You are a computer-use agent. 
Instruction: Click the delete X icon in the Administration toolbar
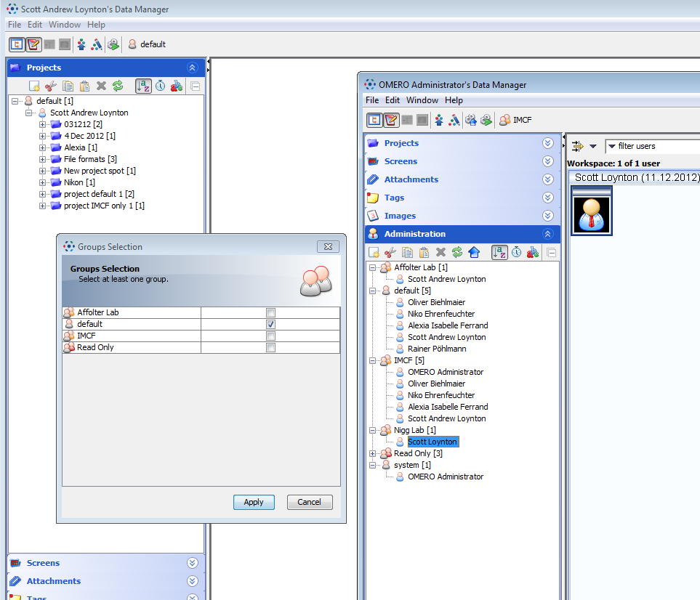440,253
